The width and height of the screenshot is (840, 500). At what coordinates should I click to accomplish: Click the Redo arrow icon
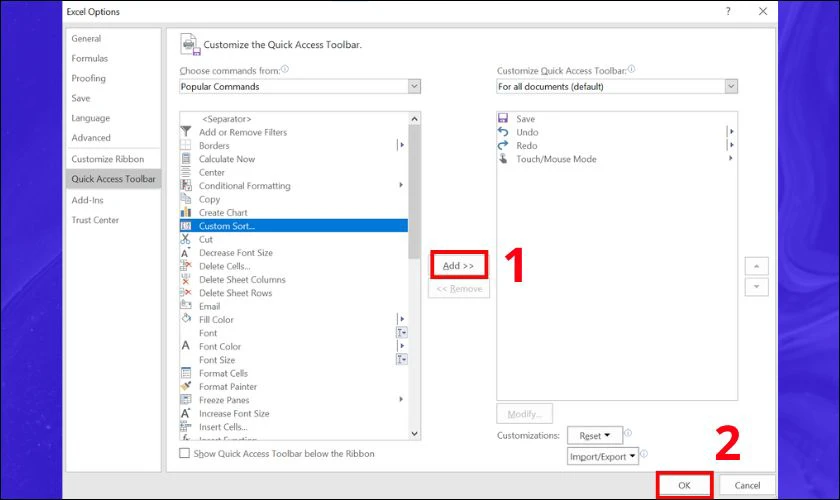[x=503, y=145]
